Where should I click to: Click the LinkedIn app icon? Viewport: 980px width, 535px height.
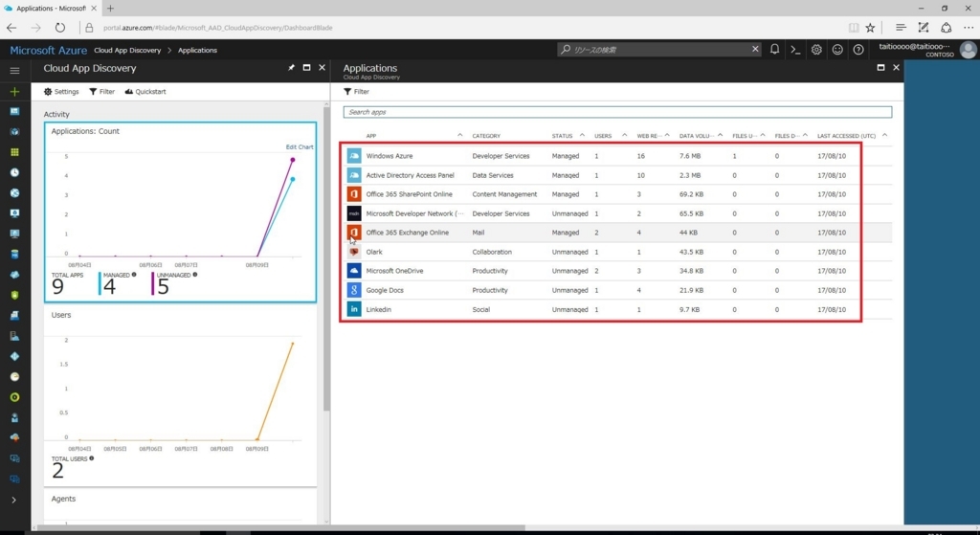[x=354, y=309]
